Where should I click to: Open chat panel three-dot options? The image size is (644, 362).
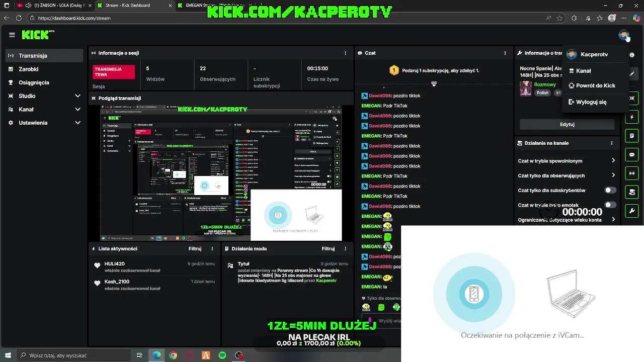505,53
